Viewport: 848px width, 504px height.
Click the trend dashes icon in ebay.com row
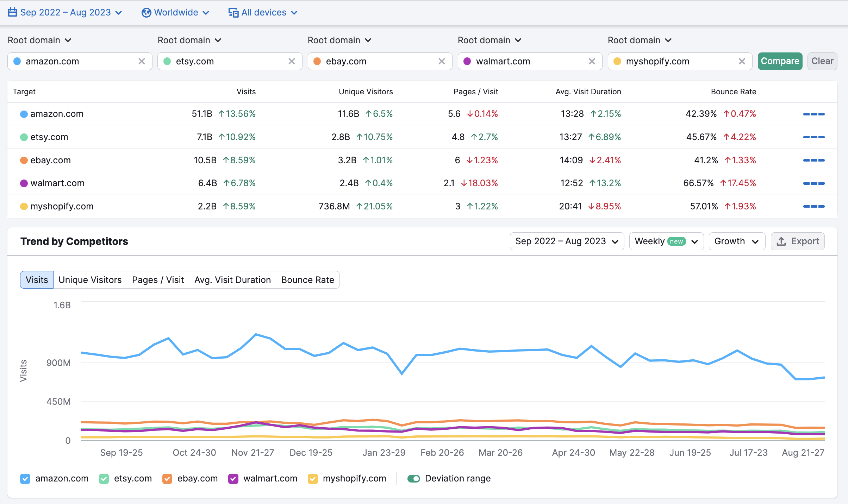click(x=814, y=160)
